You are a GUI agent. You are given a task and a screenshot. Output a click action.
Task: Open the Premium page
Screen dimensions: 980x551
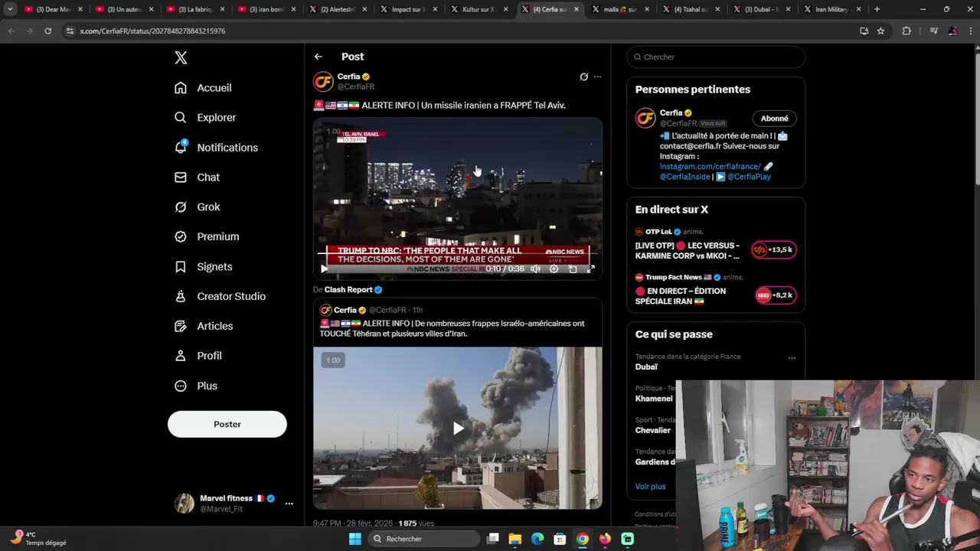pyautogui.click(x=207, y=237)
